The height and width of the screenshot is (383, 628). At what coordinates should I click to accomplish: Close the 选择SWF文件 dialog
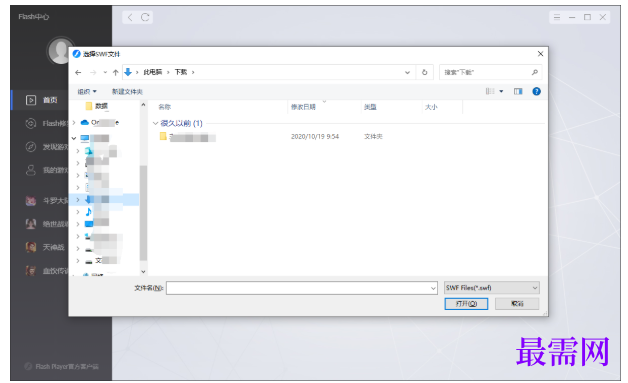pyautogui.click(x=540, y=54)
